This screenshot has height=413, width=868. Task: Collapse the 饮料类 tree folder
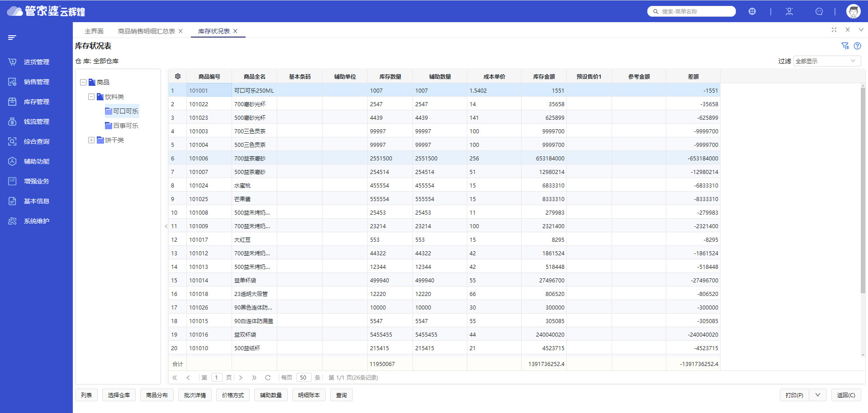pos(91,97)
